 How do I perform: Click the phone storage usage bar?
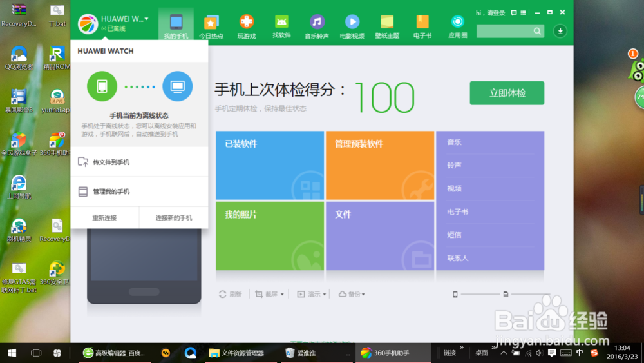(480, 294)
